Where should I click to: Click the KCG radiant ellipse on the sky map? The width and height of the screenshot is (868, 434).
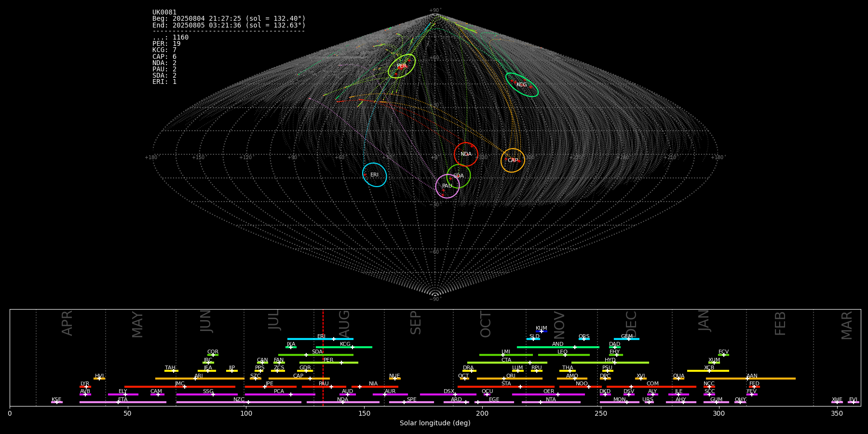coord(522,85)
